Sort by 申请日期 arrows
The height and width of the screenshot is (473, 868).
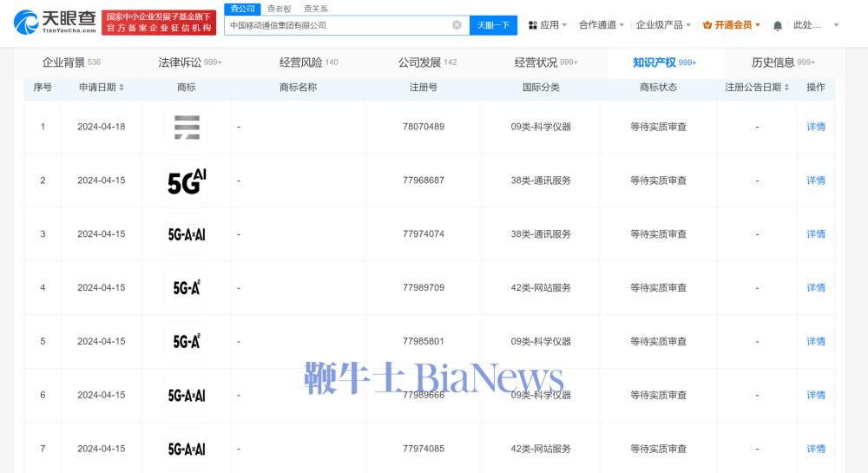122,88
